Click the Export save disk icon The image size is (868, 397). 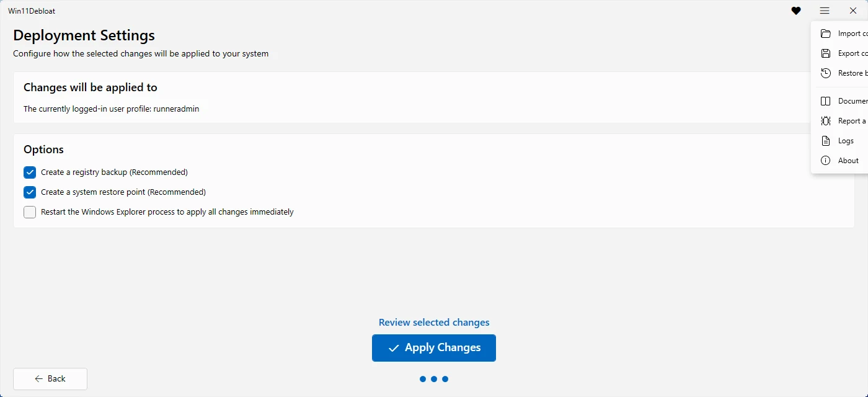click(x=826, y=53)
